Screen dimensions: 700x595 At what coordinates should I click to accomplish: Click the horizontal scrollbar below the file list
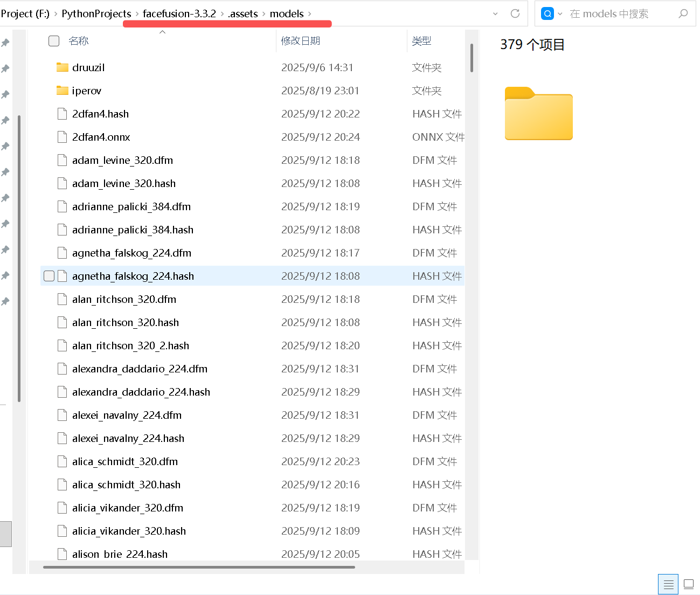coord(199,567)
